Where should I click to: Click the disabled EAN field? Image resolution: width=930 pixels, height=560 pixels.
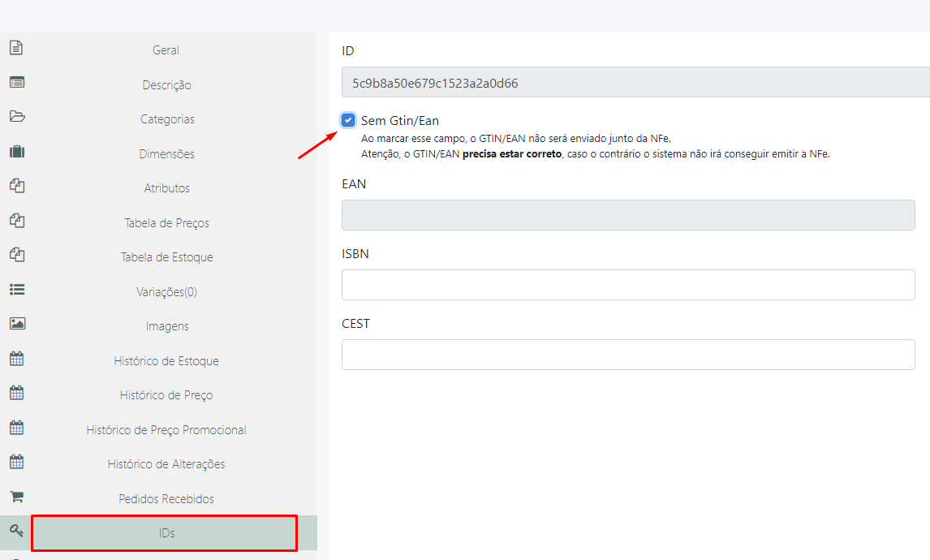[627, 215]
